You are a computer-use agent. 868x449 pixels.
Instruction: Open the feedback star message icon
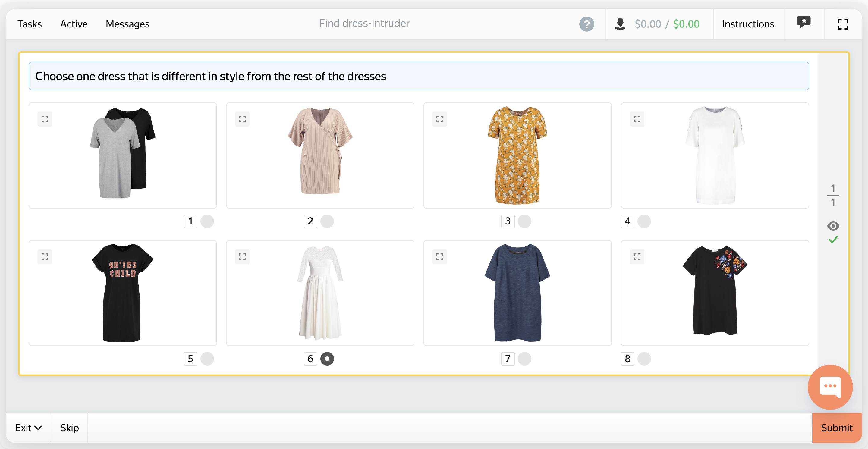click(x=803, y=23)
